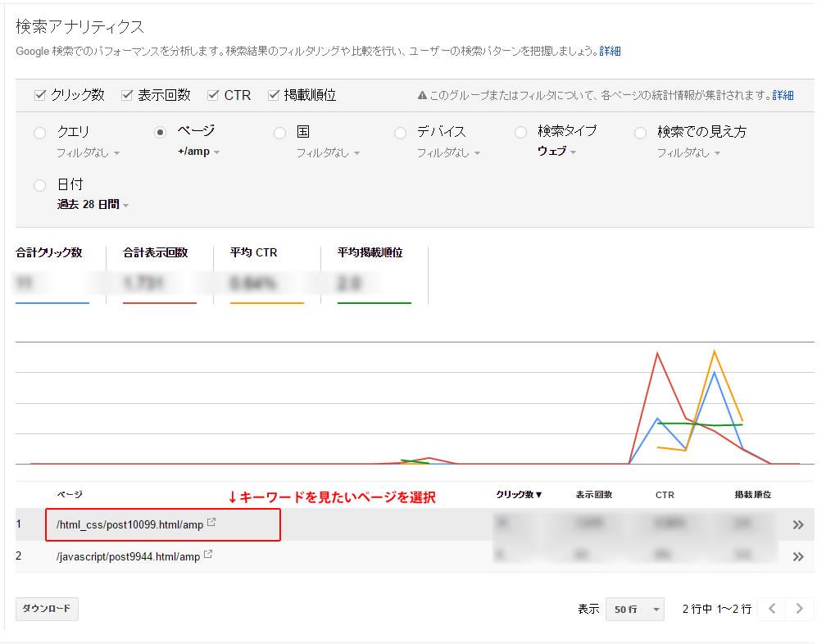The height and width of the screenshot is (644, 826).
Task: Open external link icon for post9944 page
Action: point(208,554)
